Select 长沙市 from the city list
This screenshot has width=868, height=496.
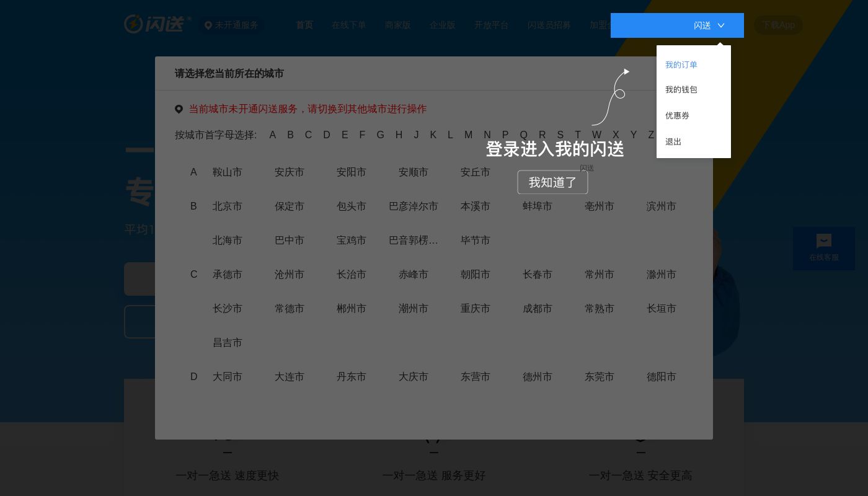228,309
